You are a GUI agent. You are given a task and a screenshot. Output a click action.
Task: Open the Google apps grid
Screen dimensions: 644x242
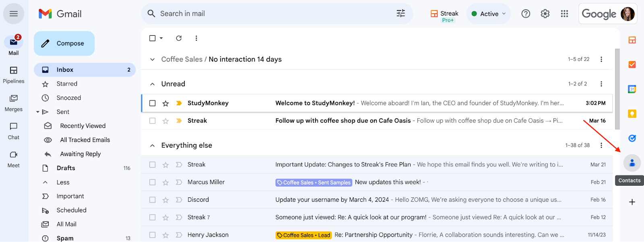pos(564,14)
